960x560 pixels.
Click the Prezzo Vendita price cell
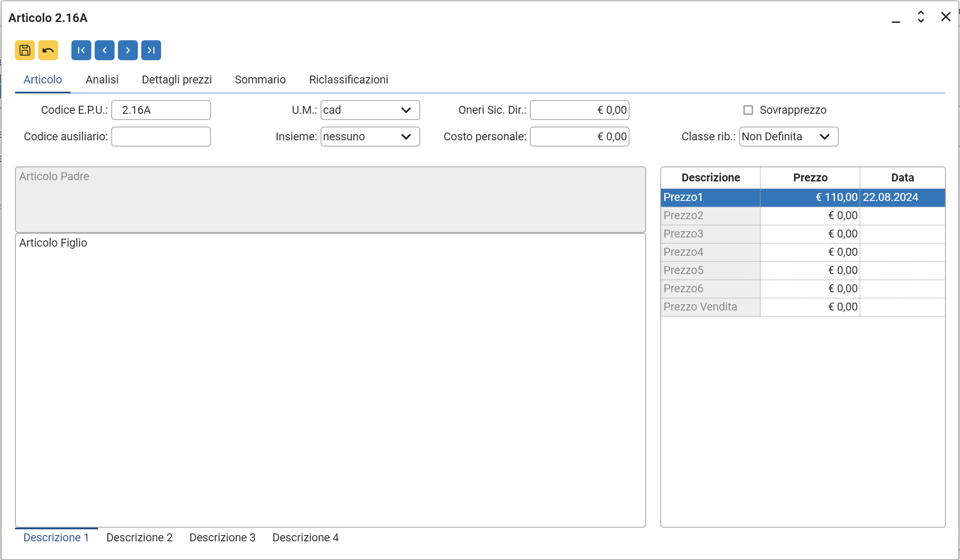point(809,307)
